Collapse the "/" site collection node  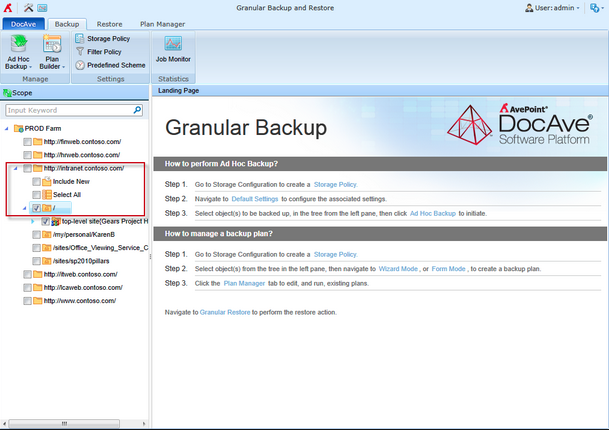click(x=25, y=208)
